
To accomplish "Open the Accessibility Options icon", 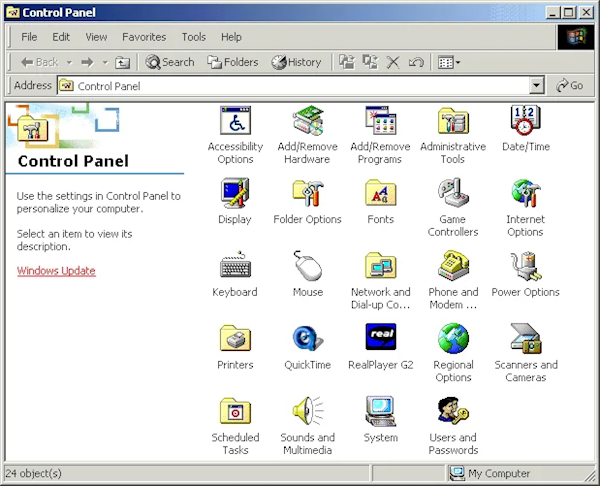I will (x=235, y=122).
